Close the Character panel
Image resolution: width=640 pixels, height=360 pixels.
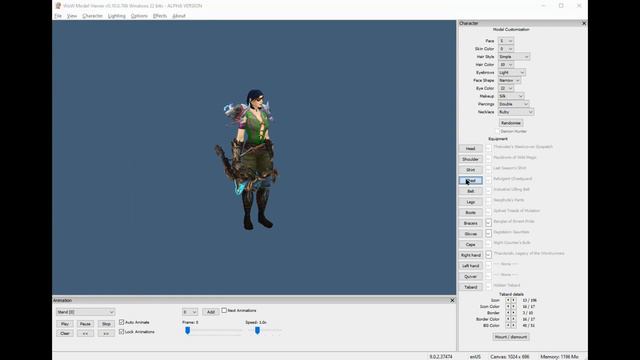coord(584,23)
